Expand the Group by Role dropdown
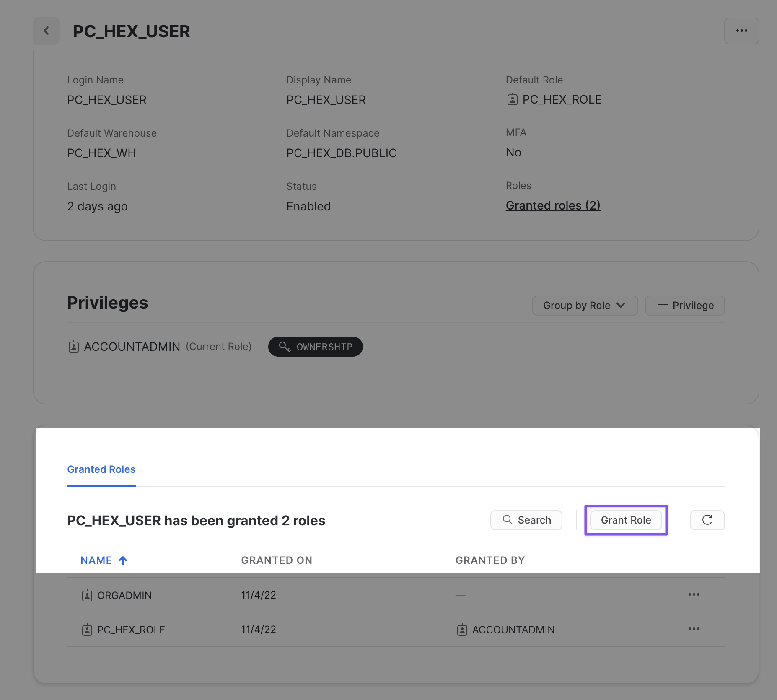The width and height of the screenshot is (777, 700). tap(585, 306)
